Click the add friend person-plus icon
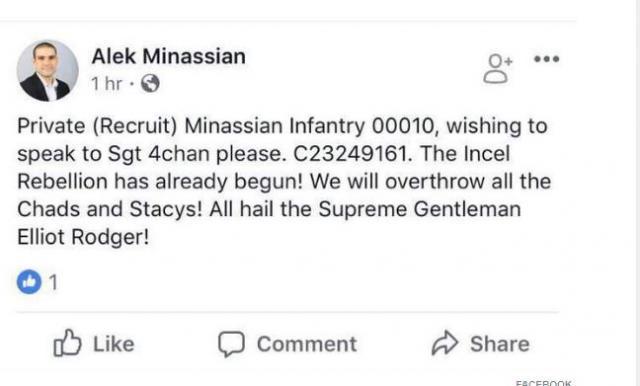 coord(498,69)
